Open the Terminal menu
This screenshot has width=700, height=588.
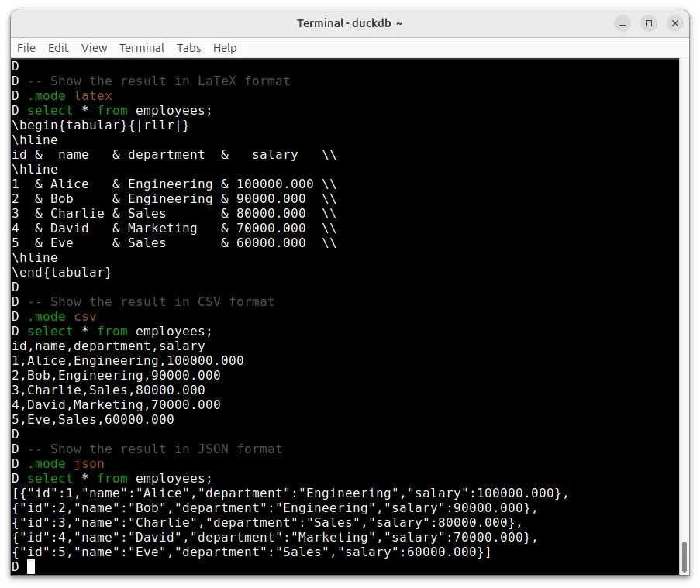click(142, 48)
